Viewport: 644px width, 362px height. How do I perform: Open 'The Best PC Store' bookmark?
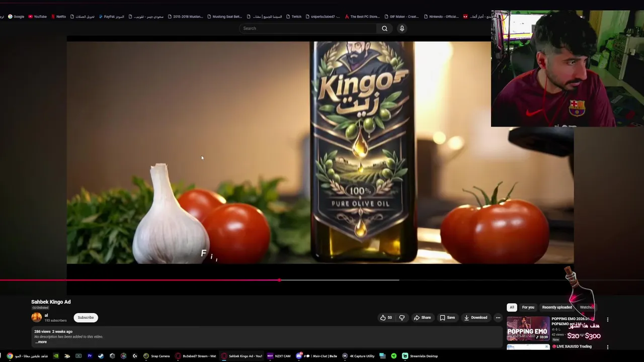point(362,17)
